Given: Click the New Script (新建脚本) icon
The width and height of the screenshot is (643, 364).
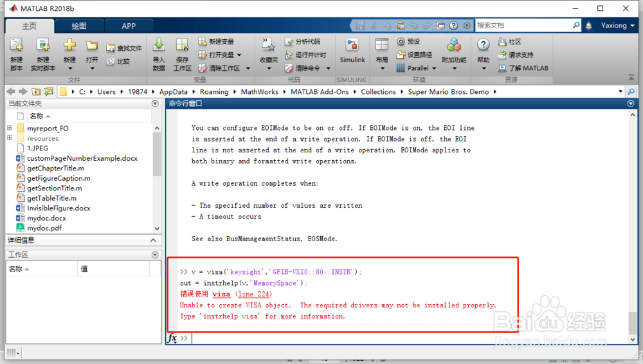Looking at the screenshot, I should (17, 45).
